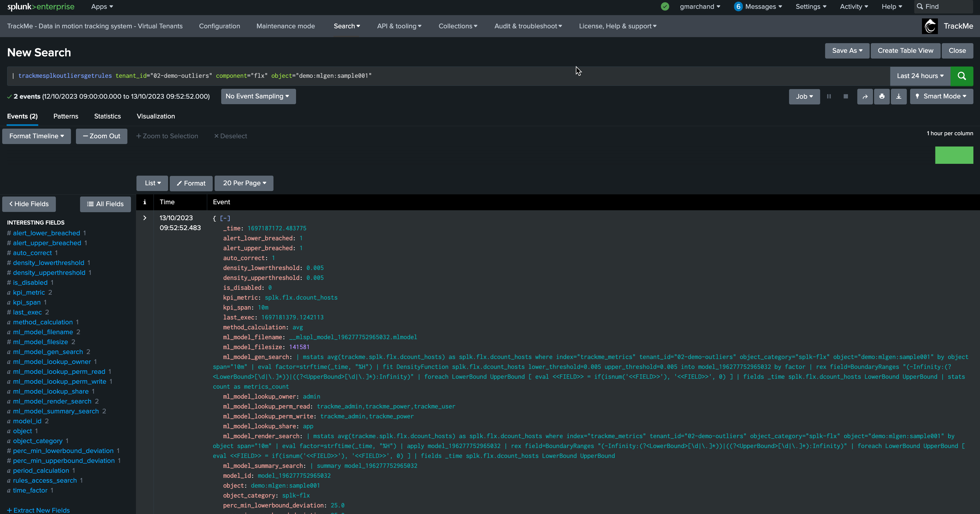Collapse the JSON event with [-]
The image size is (980, 514).
pyautogui.click(x=225, y=218)
